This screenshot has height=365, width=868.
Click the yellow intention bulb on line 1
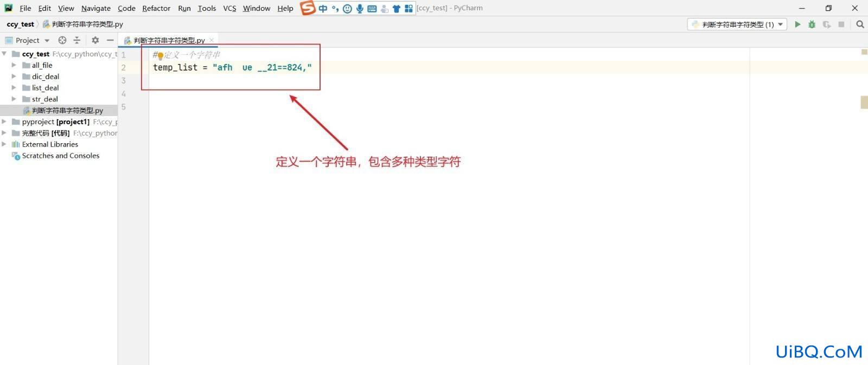[x=161, y=55]
